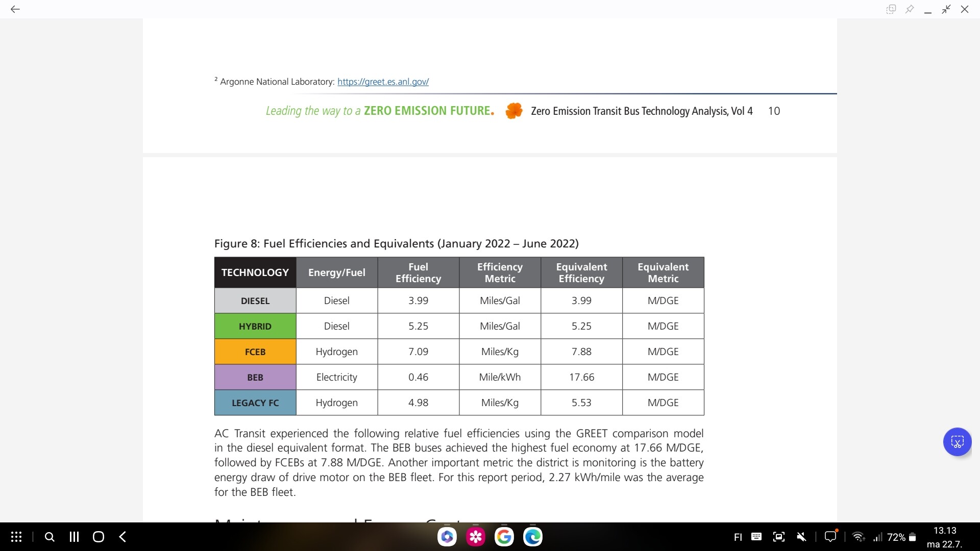Select the Efficiency Metric header cell
This screenshot has width=980, height=551.
point(500,272)
